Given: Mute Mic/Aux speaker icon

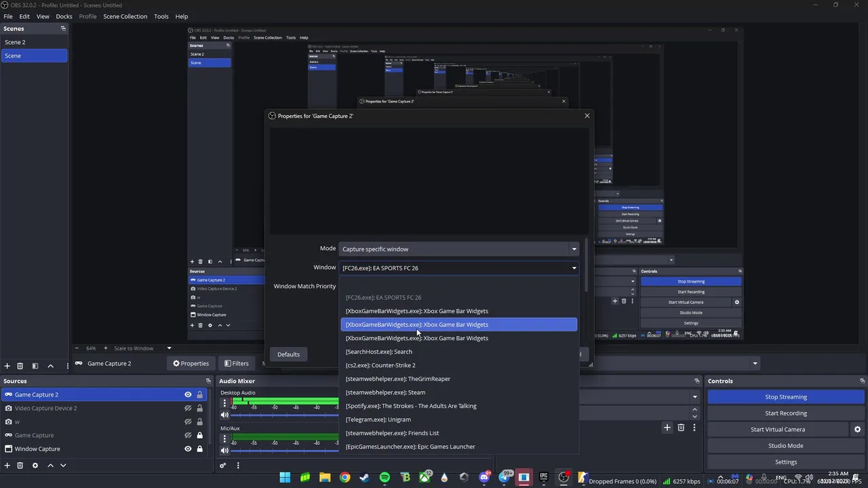Looking at the screenshot, I should pyautogui.click(x=224, y=450).
